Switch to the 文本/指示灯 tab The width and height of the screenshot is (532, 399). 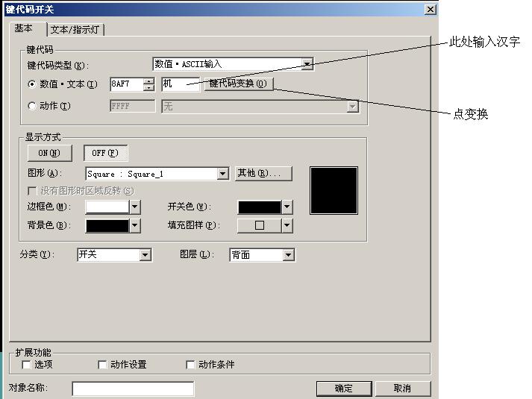(x=77, y=30)
